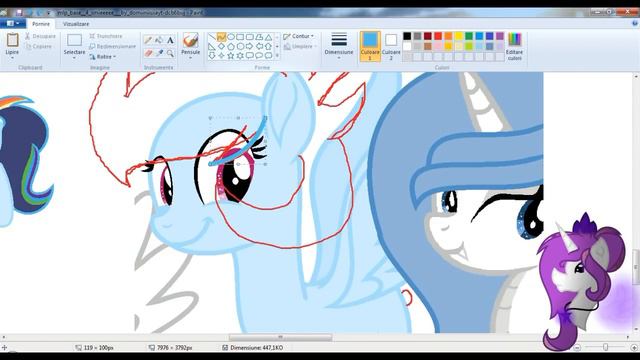Click the Copiere button
The image size is (640, 360).
point(38,47)
